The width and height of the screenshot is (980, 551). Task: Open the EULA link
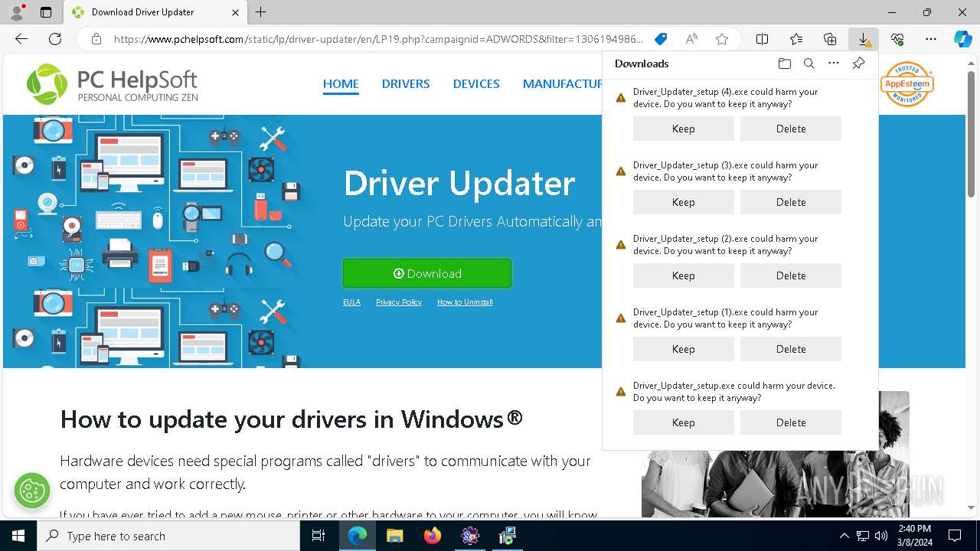[x=351, y=302]
